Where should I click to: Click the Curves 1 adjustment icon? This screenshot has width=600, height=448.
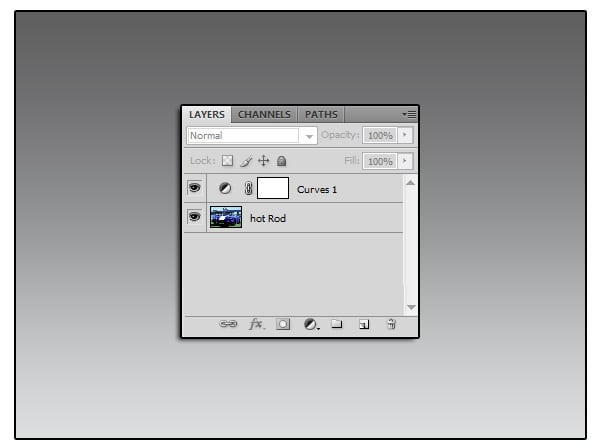225,188
